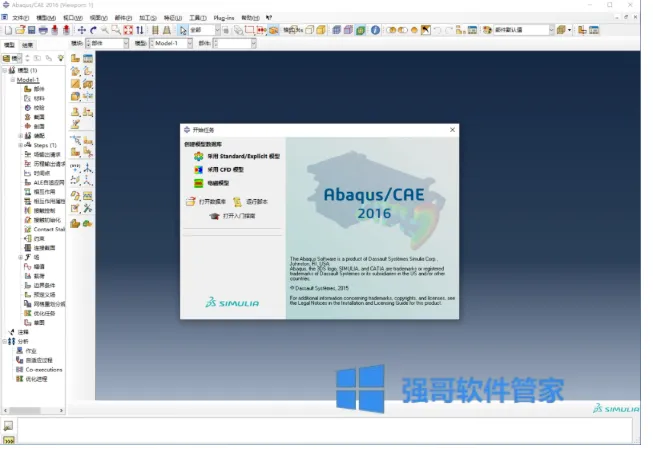The height and width of the screenshot is (452, 653).
Task: Click the Auto-fit view icon
Action: point(128,30)
